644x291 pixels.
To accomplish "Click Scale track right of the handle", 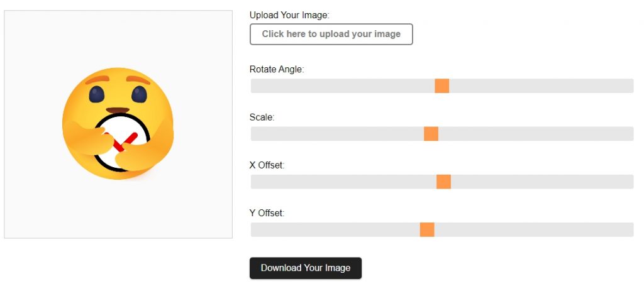I will pos(536,134).
